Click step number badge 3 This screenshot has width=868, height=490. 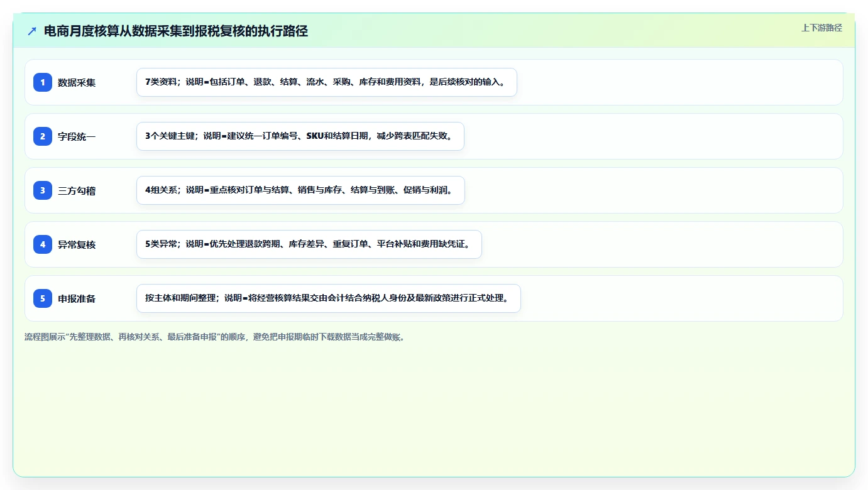[x=43, y=190]
